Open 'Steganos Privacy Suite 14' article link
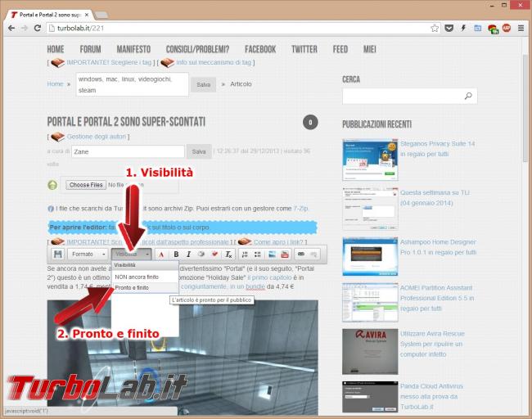 click(437, 149)
